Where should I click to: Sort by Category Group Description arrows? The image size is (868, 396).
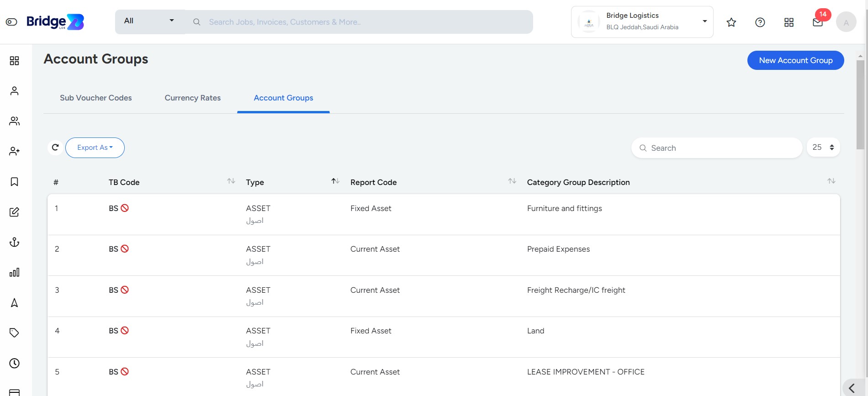coord(831,181)
